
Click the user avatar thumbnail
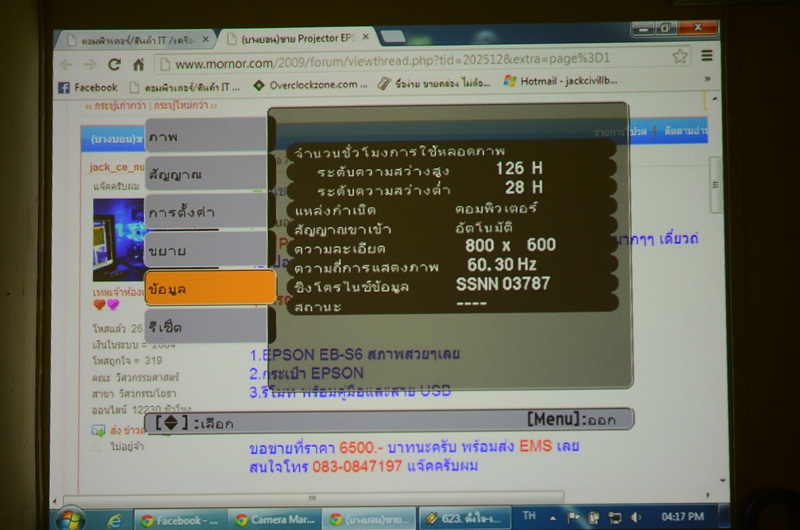point(118,239)
